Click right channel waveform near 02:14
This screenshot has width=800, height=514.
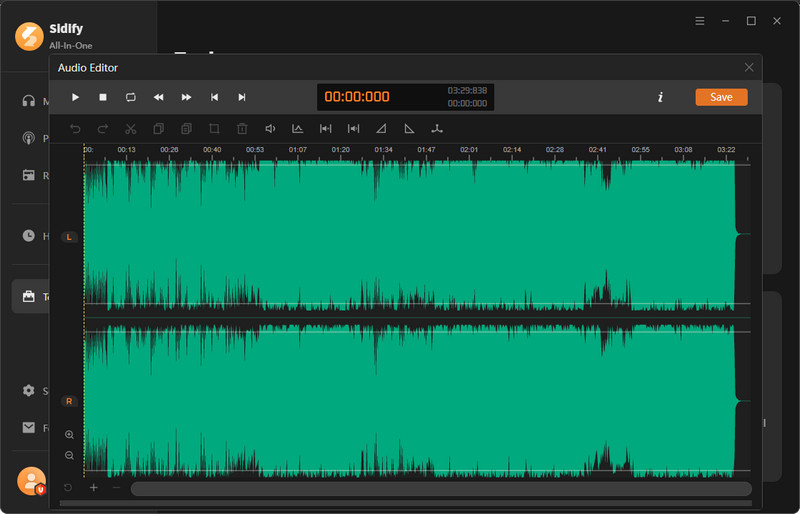click(512, 401)
